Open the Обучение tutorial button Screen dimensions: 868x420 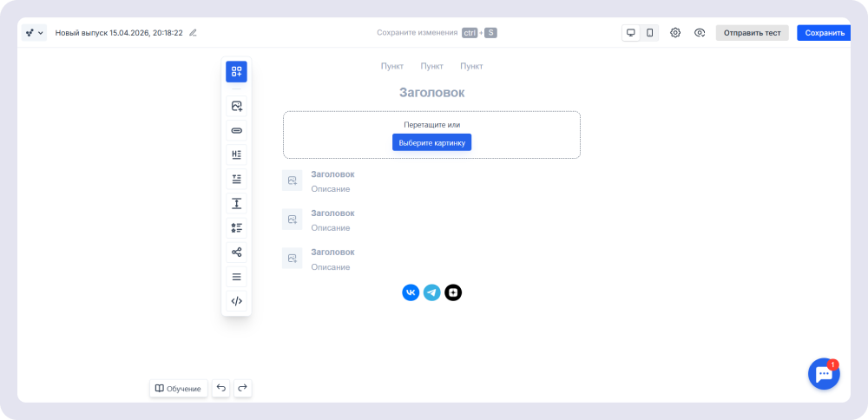178,389
